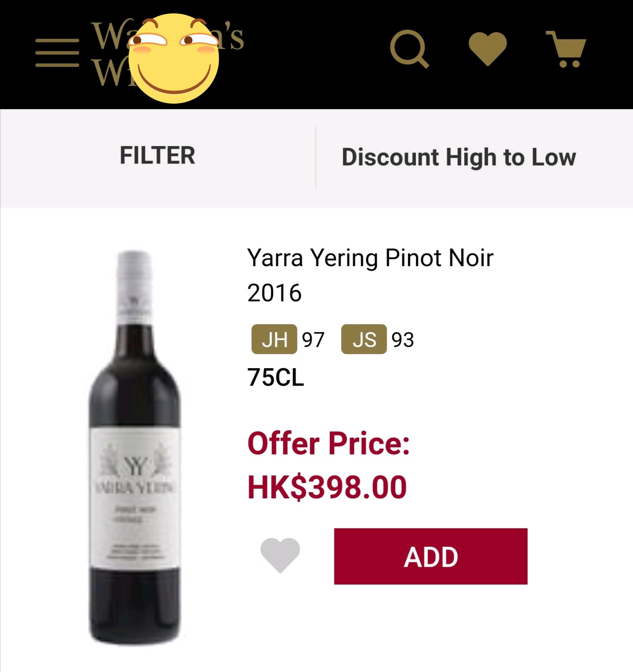Click the 2016 vintage year text
The image size is (633, 672).
coord(274,293)
